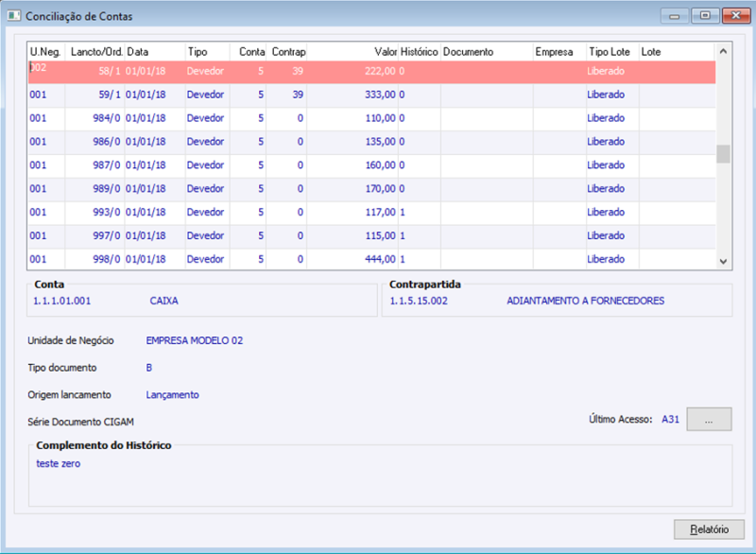The width and height of the screenshot is (756, 554).
Task: Click the table scrollbar up arrow
Action: 723,51
